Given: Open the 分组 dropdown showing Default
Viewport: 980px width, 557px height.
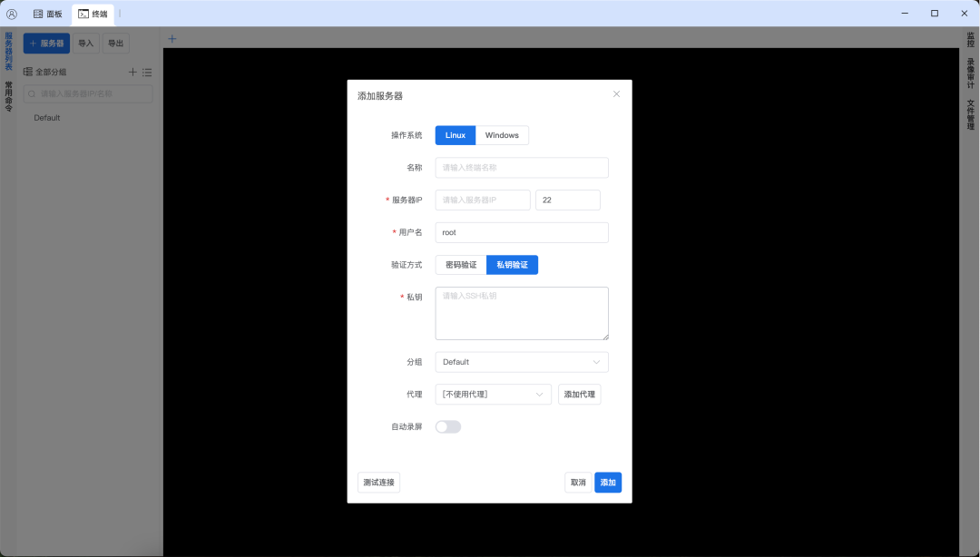Looking at the screenshot, I should [x=521, y=361].
